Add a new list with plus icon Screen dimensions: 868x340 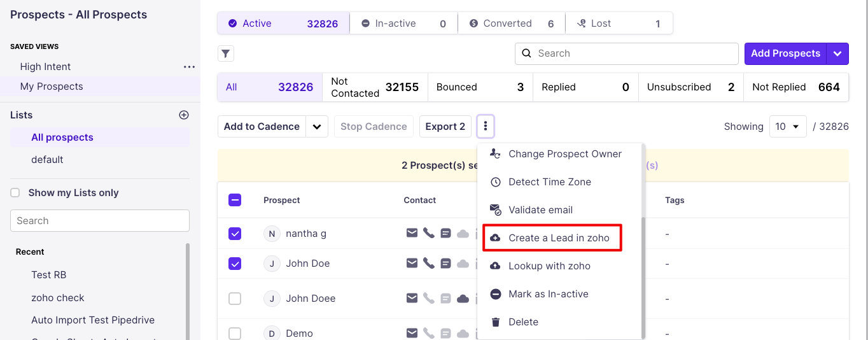(x=184, y=115)
